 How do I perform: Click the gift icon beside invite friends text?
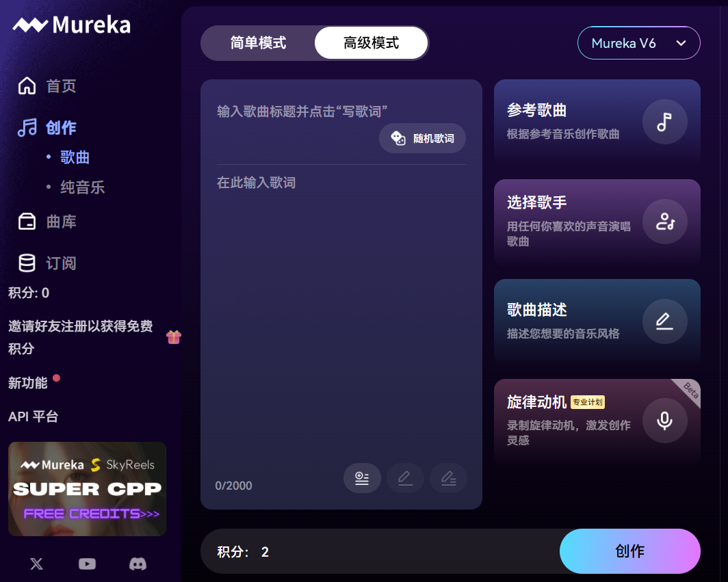tap(174, 337)
